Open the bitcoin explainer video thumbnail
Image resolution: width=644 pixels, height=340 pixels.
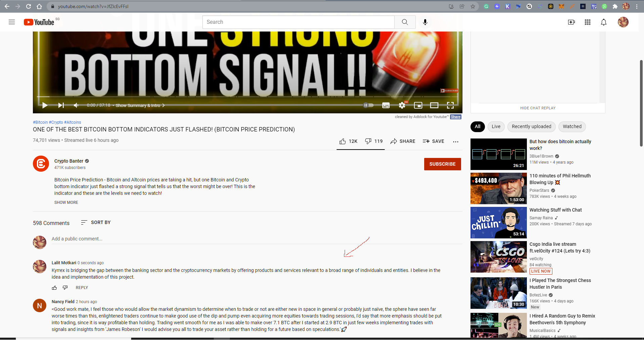(x=499, y=154)
